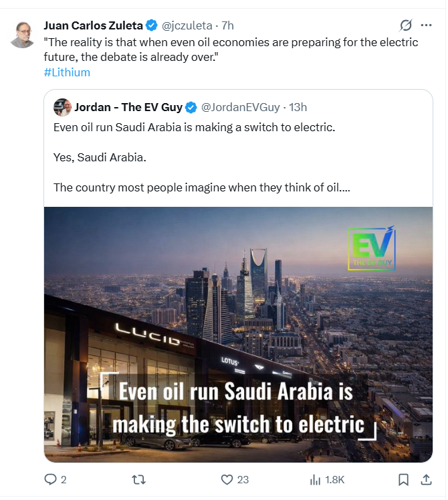
Task: Like the tweet with heart icon
Action: pyautogui.click(x=227, y=479)
